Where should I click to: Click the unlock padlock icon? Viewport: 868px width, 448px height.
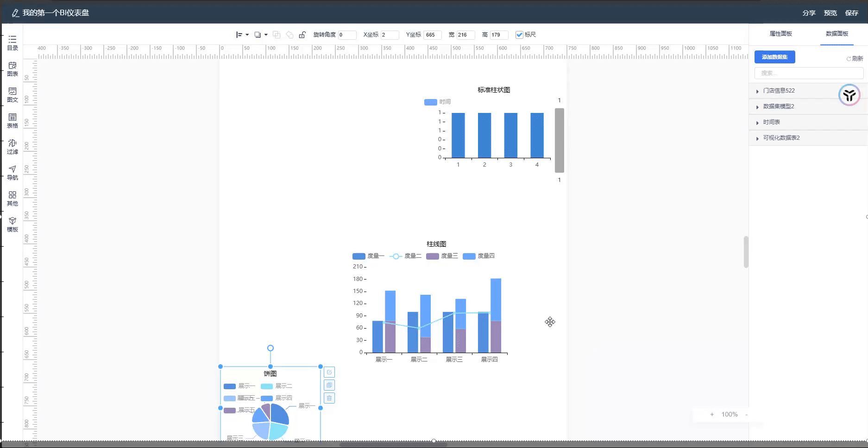click(302, 35)
